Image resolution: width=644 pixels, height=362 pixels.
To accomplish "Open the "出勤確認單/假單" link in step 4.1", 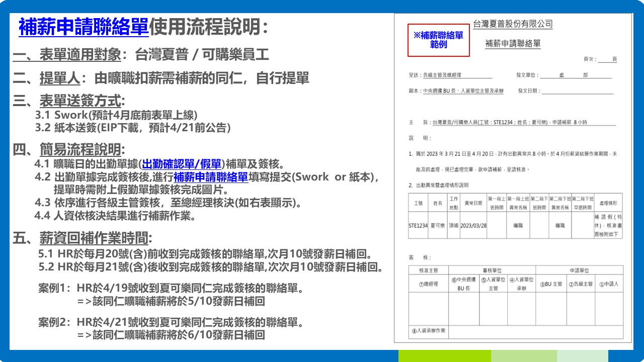I will (x=182, y=164).
